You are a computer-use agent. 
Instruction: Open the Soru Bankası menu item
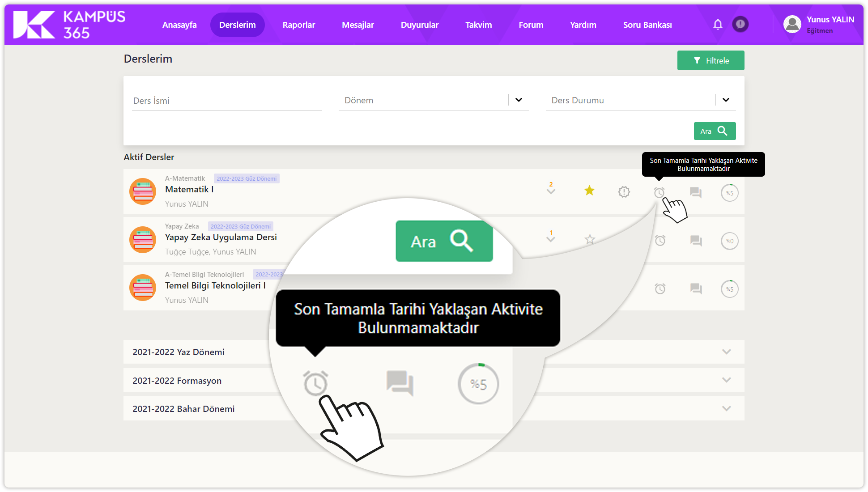coord(647,25)
